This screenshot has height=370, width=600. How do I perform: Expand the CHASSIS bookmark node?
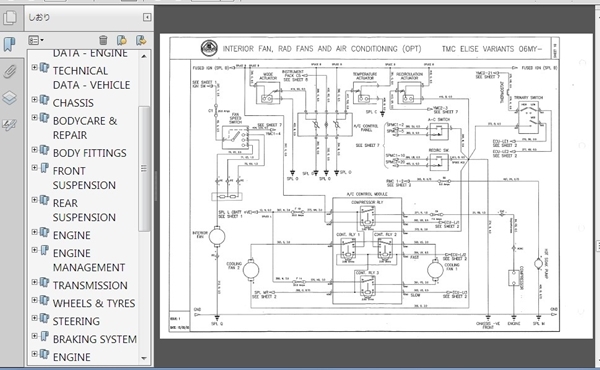(x=34, y=99)
